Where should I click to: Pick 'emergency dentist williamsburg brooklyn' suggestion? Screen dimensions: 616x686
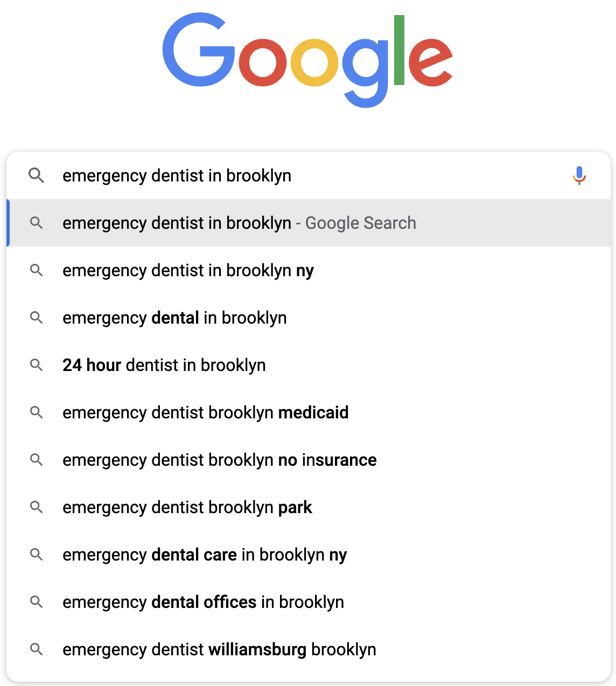(x=309, y=649)
